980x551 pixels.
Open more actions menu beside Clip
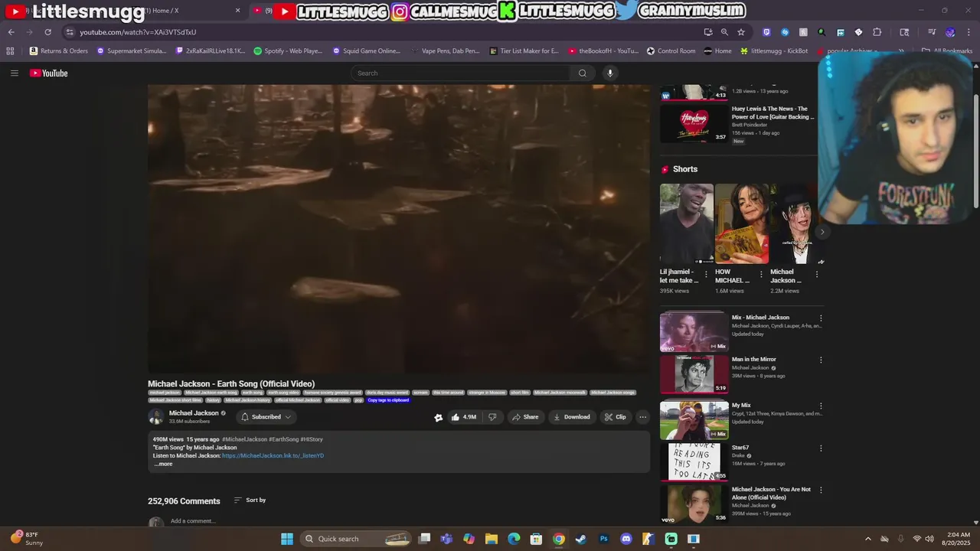(642, 417)
